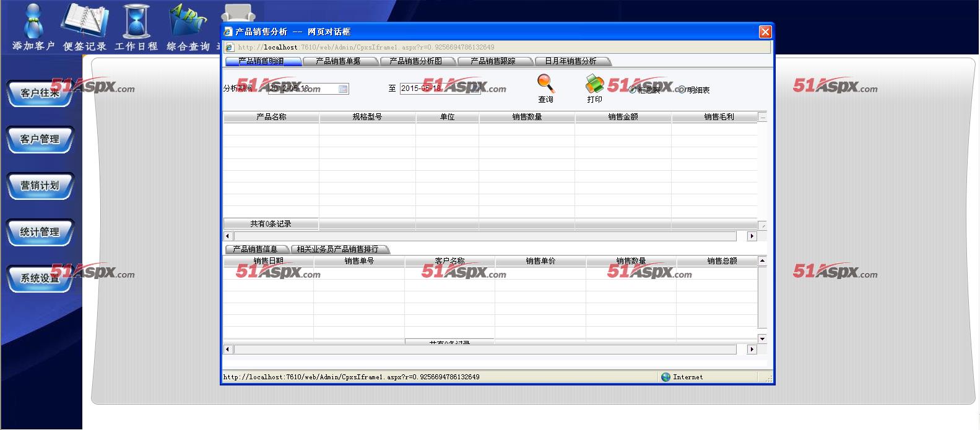Click the 单位 column header
The image size is (980, 430).
click(447, 117)
